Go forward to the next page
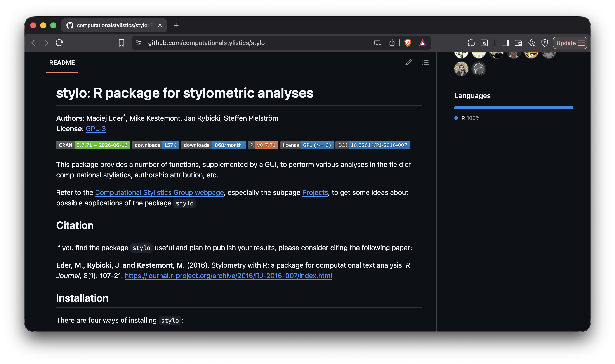 coord(46,43)
